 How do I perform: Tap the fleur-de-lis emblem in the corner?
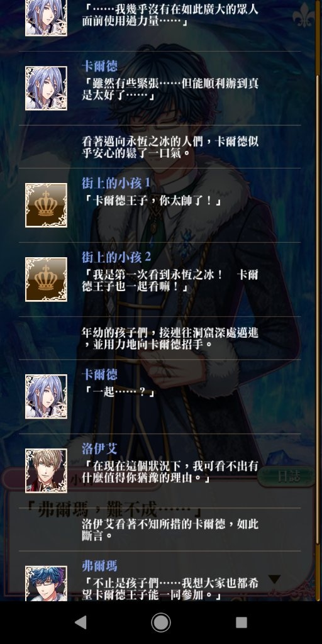pyautogui.click(x=304, y=15)
